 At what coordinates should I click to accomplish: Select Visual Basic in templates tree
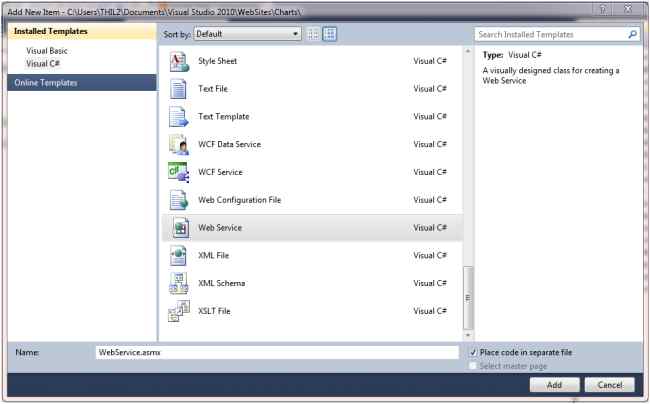point(47,51)
